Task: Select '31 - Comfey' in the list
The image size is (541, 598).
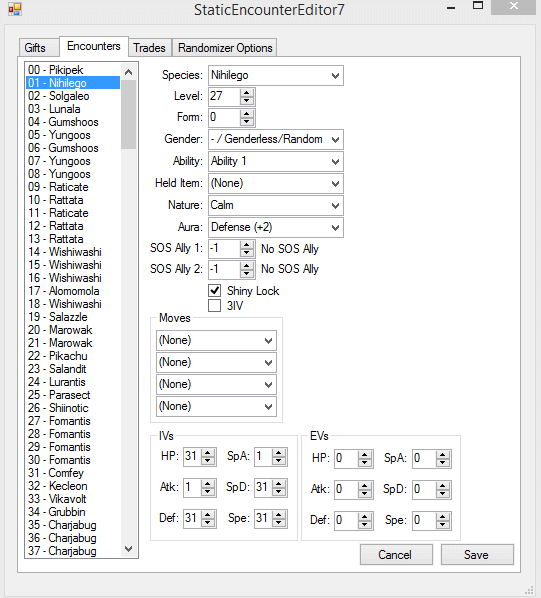Action: (x=56, y=473)
